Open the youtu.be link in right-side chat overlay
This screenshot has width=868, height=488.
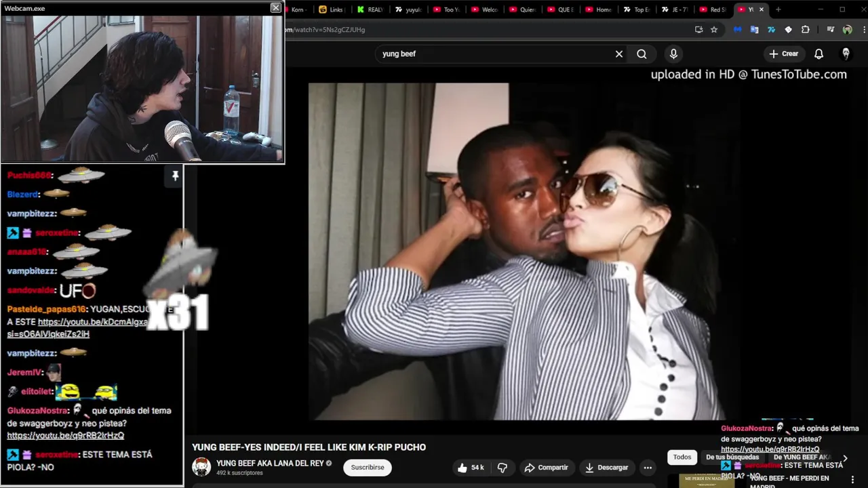tap(770, 449)
